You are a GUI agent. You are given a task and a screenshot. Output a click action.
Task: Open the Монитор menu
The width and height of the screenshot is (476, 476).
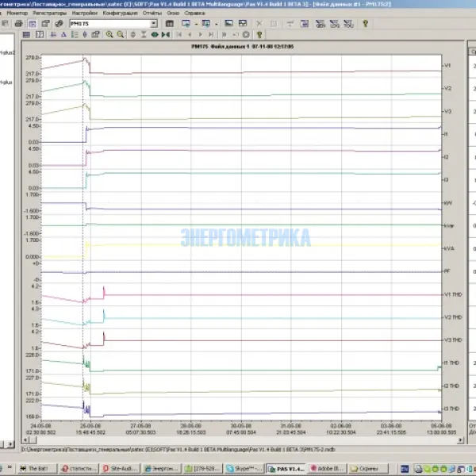pyautogui.click(x=17, y=13)
